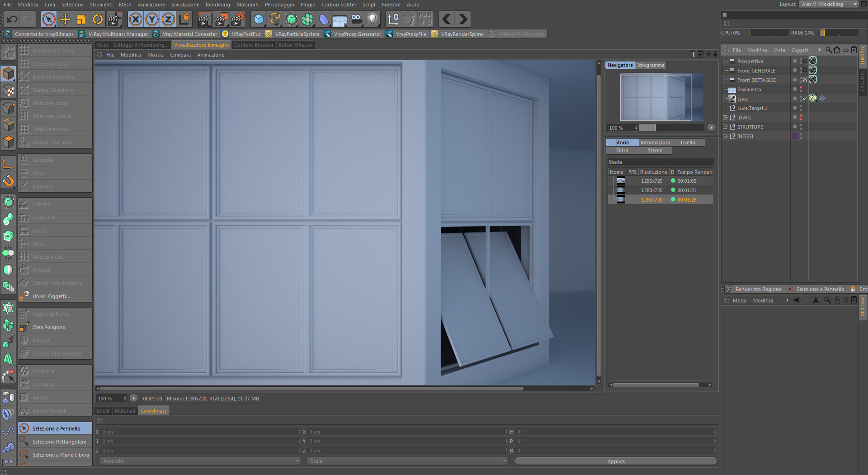This screenshot has width=868, height=475.
Task: Select the Rotate tool icon
Action: tap(98, 19)
